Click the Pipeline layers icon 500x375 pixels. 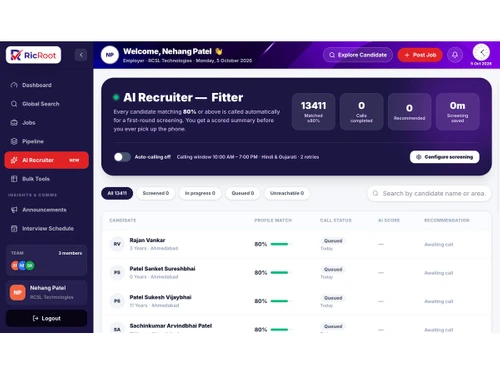[x=14, y=141]
